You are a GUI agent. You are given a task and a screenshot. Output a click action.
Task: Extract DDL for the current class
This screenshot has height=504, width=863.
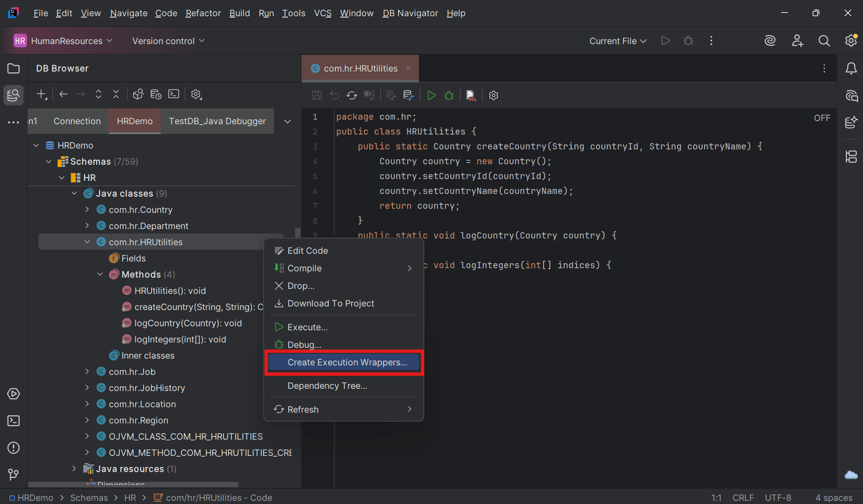[x=471, y=95]
